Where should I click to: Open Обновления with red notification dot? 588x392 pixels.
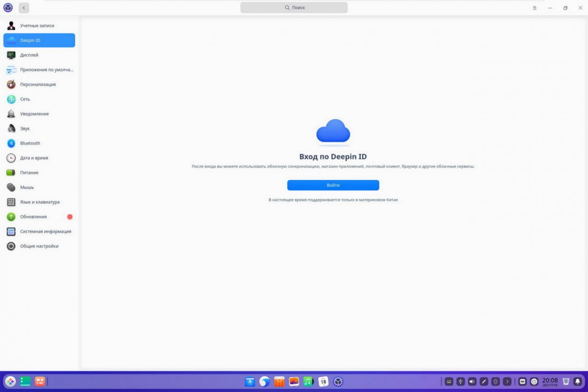click(x=33, y=217)
